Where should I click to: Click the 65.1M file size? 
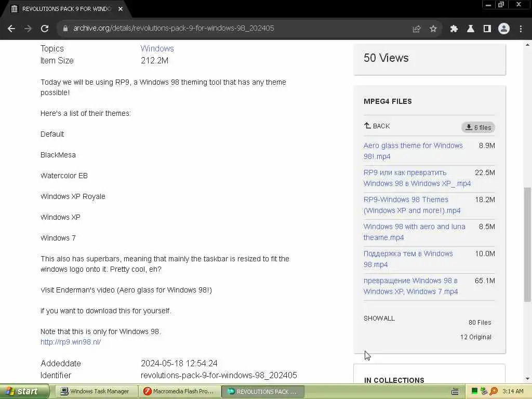tap(485, 281)
